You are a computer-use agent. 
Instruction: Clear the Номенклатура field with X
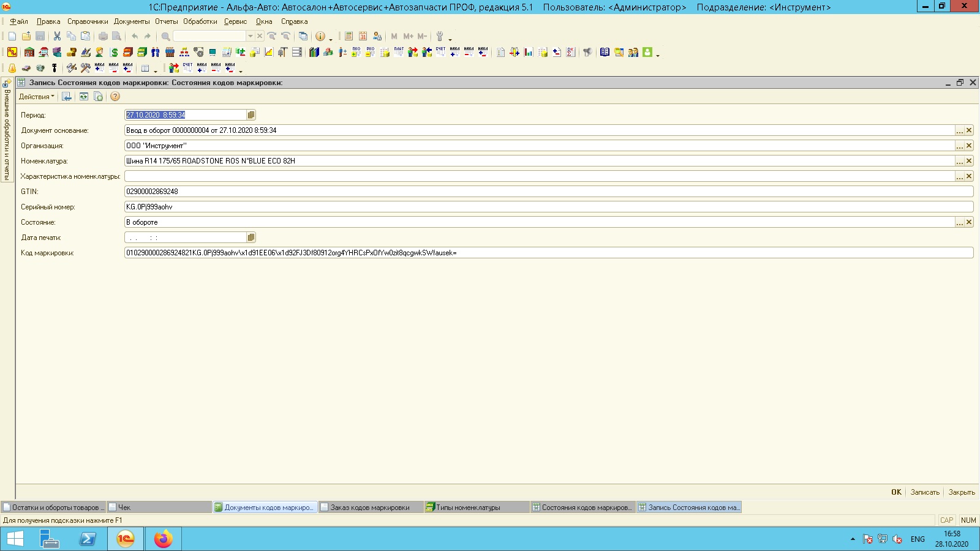[969, 161]
